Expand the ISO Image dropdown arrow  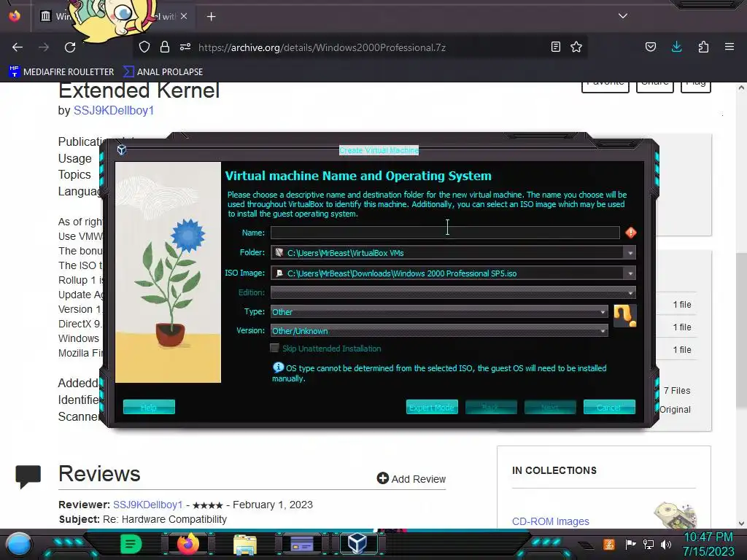(x=630, y=273)
